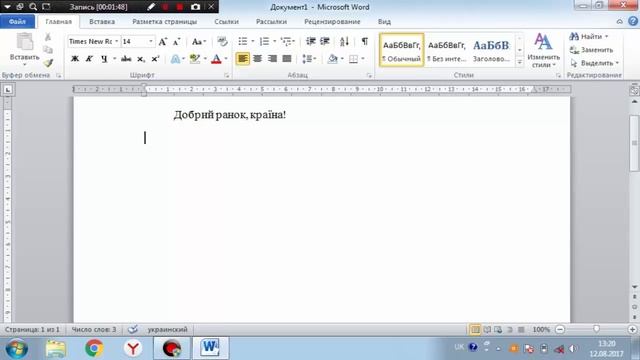Click the Найти (Find) button
This screenshot has width=640, height=360.
pyautogui.click(x=589, y=37)
